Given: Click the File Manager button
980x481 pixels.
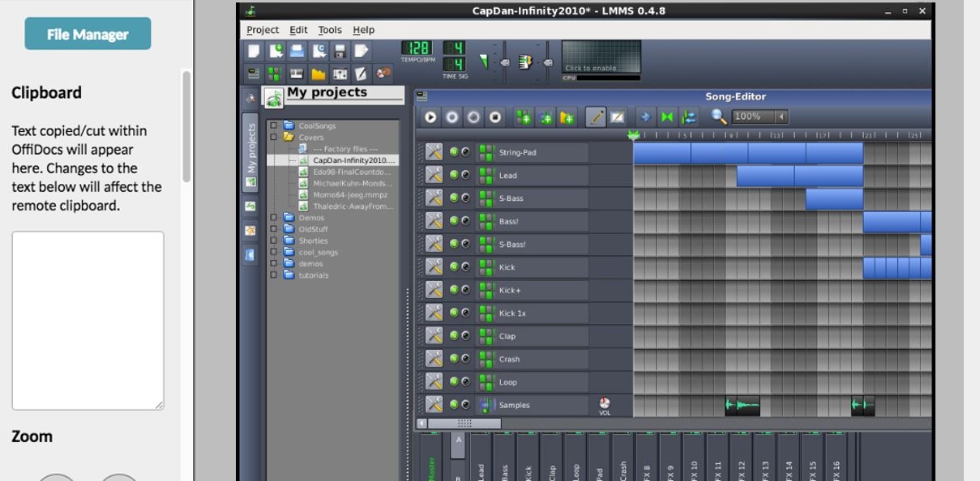Looking at the screenshot, I should tap(88, 34).
